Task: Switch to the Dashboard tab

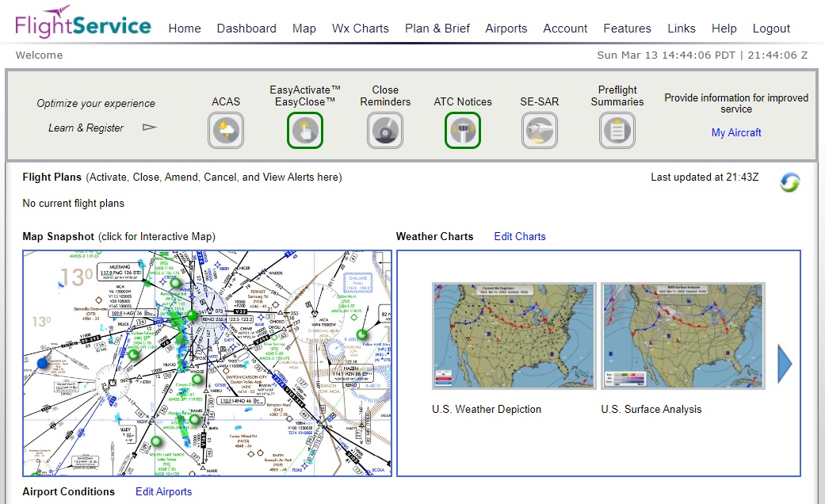Action: pos(246,28)
